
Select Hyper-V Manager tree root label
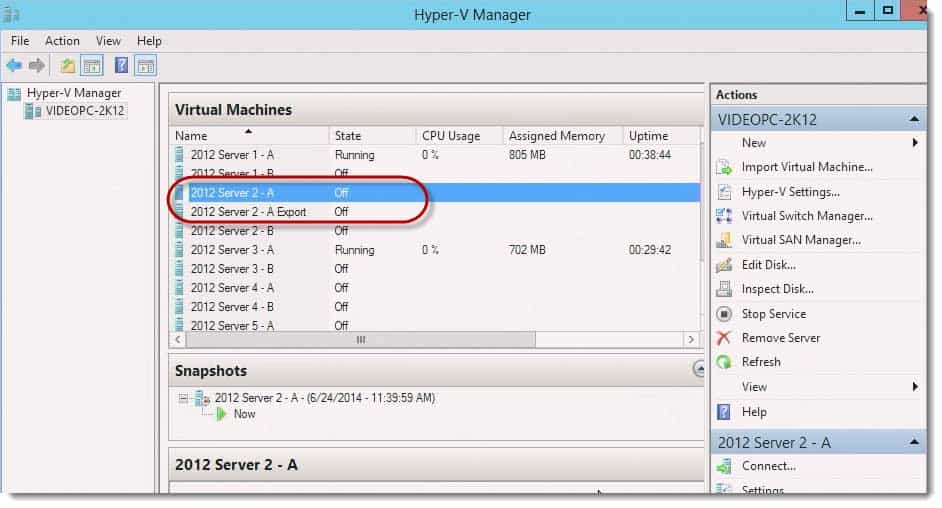coord(74,93)
